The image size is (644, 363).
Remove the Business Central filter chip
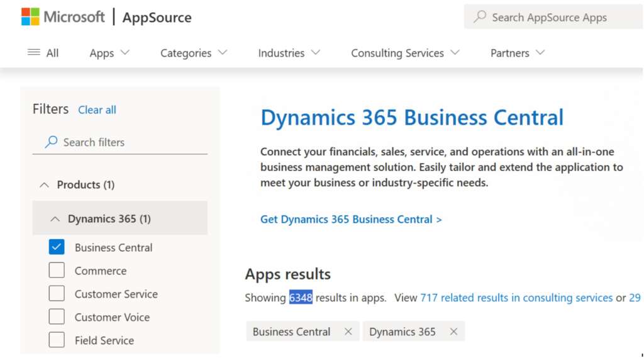coord(348,332)
